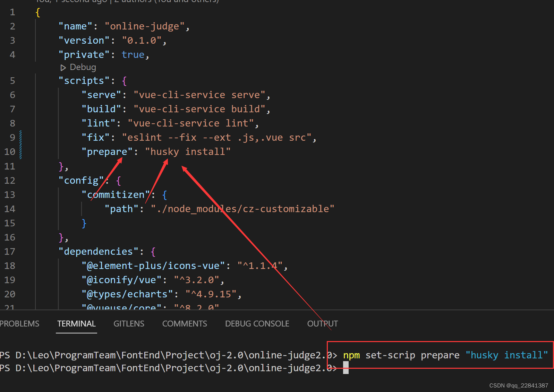
Task: Click "@iconify/vue" dependency name
Action: pos(121,280)
